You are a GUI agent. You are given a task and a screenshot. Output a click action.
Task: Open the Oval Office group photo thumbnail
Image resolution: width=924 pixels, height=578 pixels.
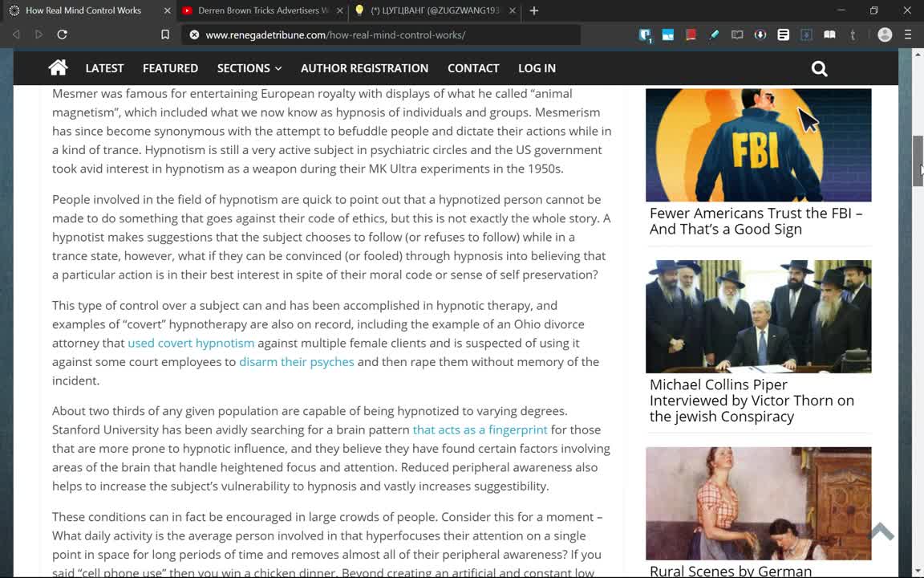coord(759,316)
